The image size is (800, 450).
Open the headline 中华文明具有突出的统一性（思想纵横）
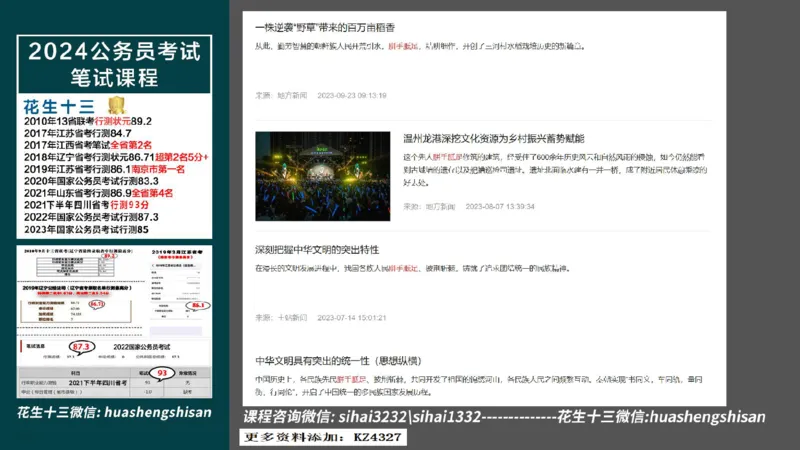(x=338, y=361)
